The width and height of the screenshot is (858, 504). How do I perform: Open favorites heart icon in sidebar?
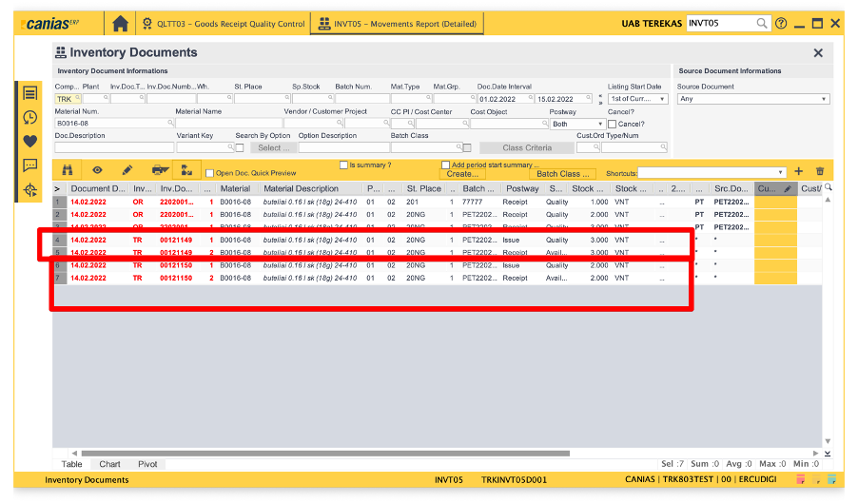pos(30,141)
